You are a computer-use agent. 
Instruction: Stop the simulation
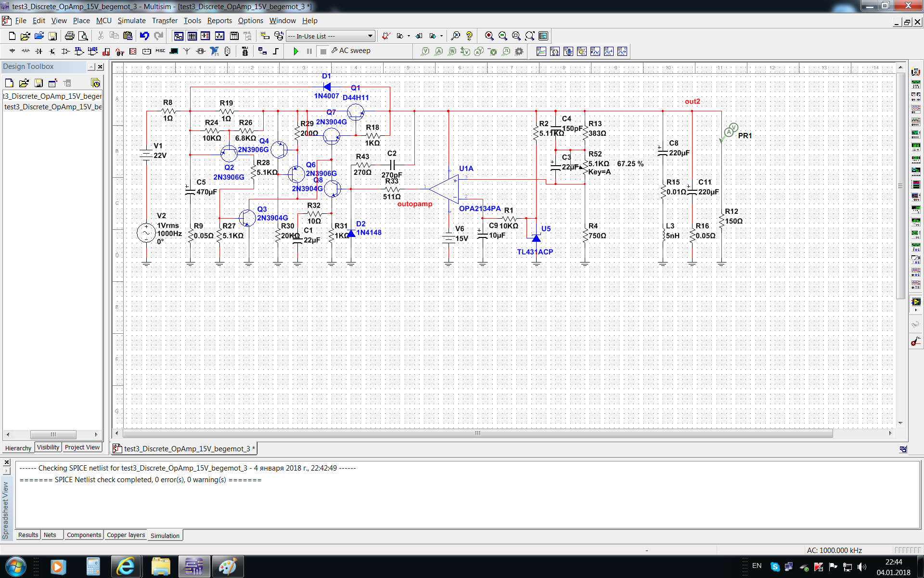pyautogui.click(x=323, y=51)
